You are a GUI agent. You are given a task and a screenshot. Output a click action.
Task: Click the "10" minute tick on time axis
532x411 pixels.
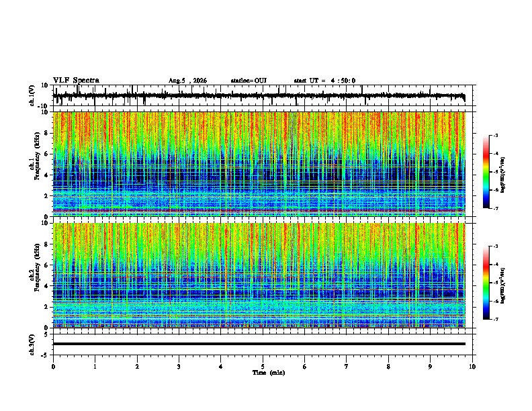[x=472, y=367]
